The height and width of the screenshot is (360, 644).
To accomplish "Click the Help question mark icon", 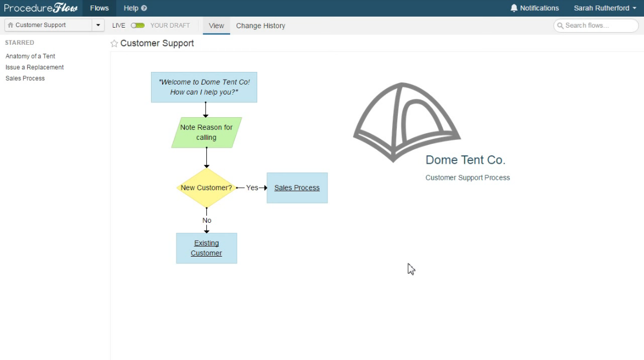I will [x=144, y=8].
